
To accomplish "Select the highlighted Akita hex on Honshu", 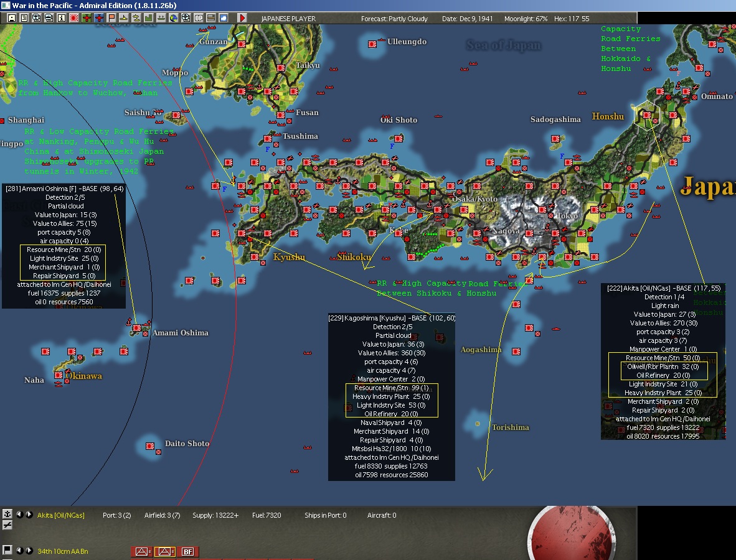I will [647, 114].
